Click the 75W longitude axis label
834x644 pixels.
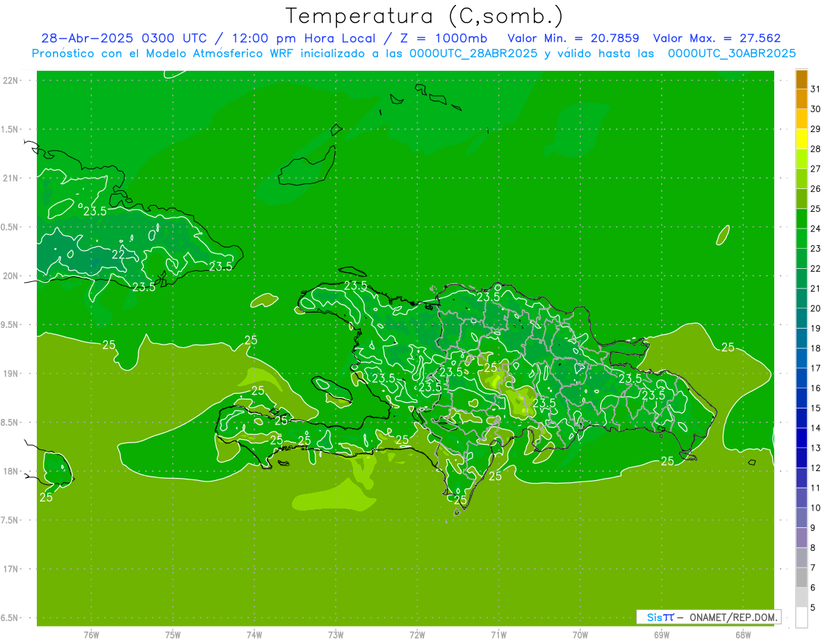coord(173,635)
